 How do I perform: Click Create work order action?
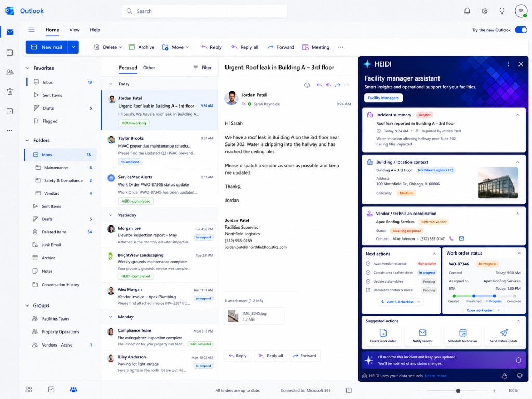point(383,336)
